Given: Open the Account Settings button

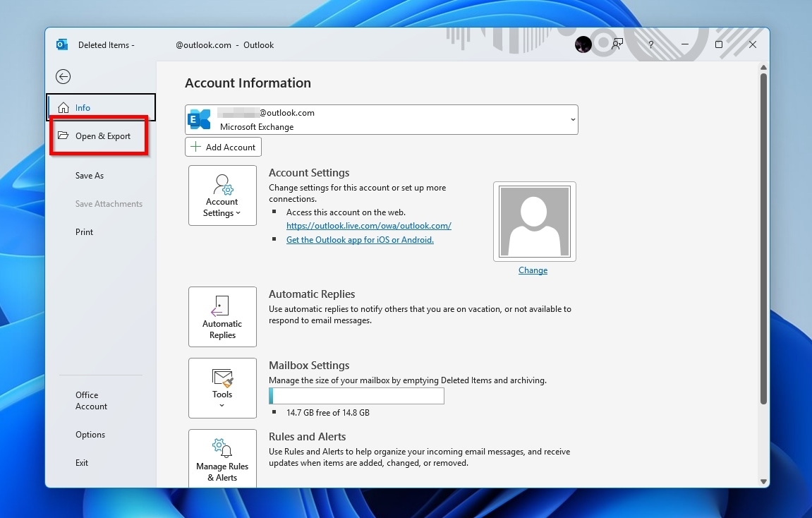Looking at the screenshot, I should (x=222, y=195).
